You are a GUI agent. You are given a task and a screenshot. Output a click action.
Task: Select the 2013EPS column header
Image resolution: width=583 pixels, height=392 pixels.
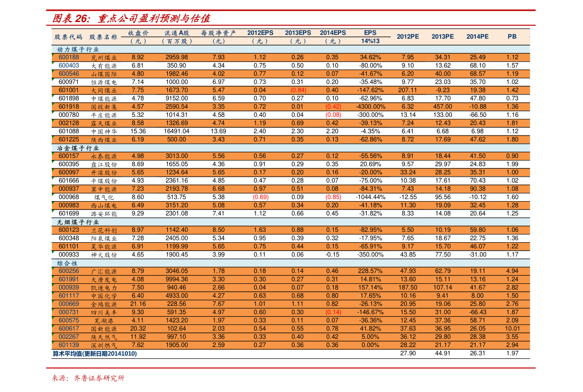[x=298, y=33]
